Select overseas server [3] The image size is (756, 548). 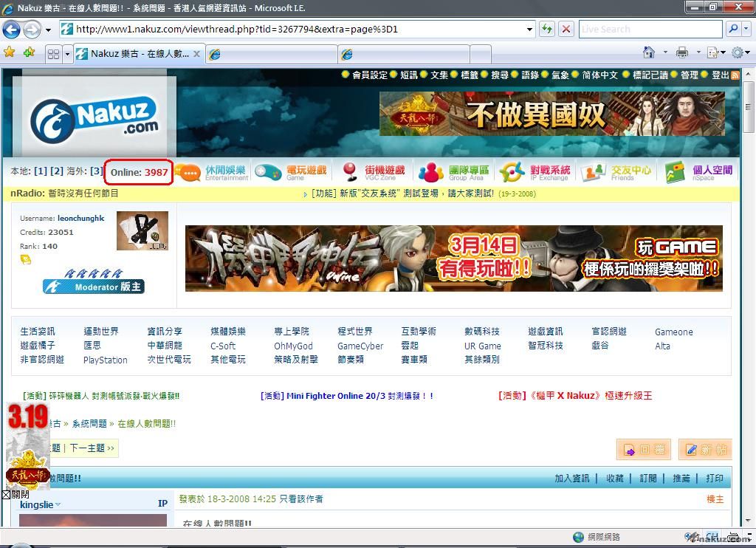[x=97, y=171]
